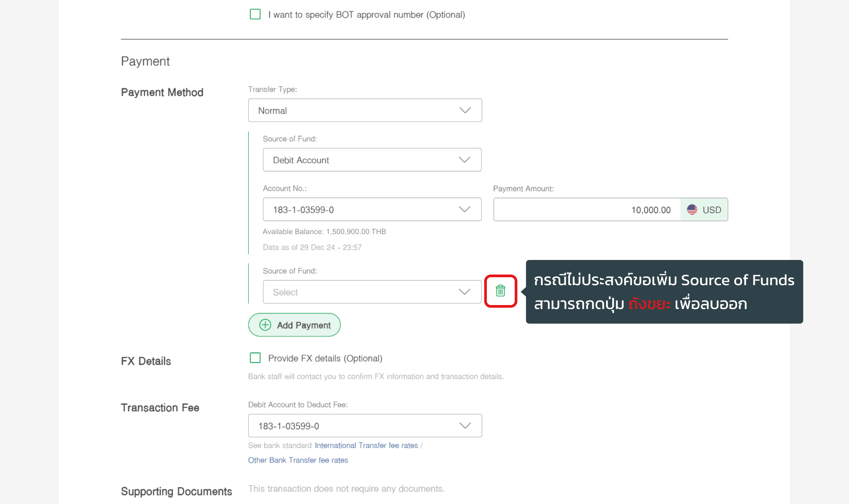The width and height of the screenshot is (849, 504).
Task: Click the Bank staff will contact you note
Action: [376, 376]
